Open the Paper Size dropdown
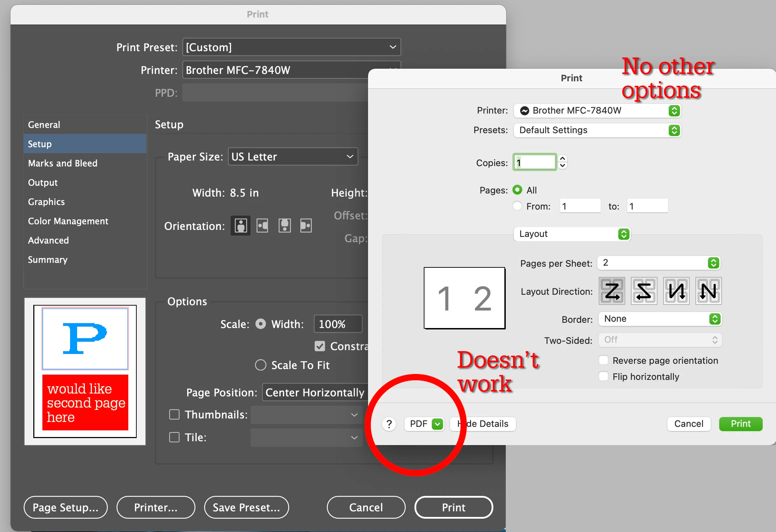Screen dimensions: 776x532 (x=293, y=157)
